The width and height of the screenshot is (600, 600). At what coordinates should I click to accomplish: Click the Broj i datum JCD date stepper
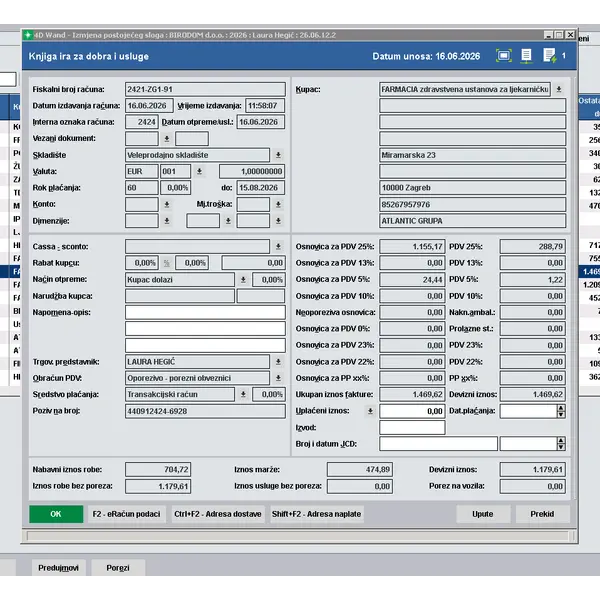tap(561, 444)
